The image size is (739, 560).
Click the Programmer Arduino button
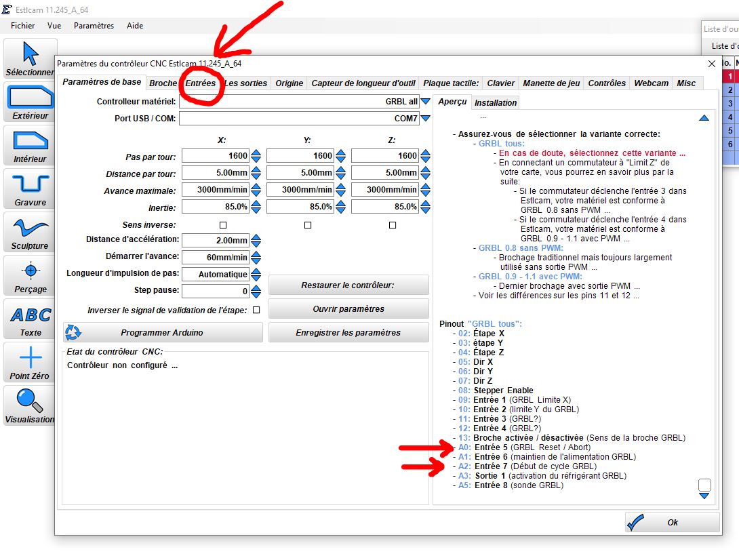point(163,332)
